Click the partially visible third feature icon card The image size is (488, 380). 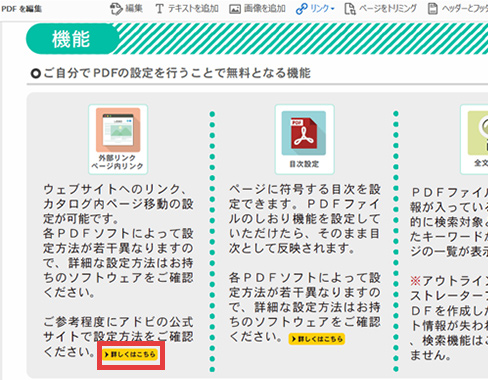pyautogui.click(x=474, y=139)
